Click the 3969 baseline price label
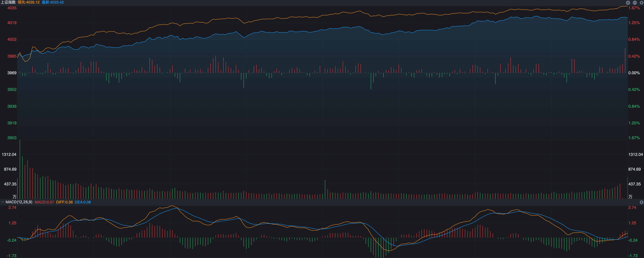Image resolution: width=644 pixels, height=258 pixels. click(12, 73)
